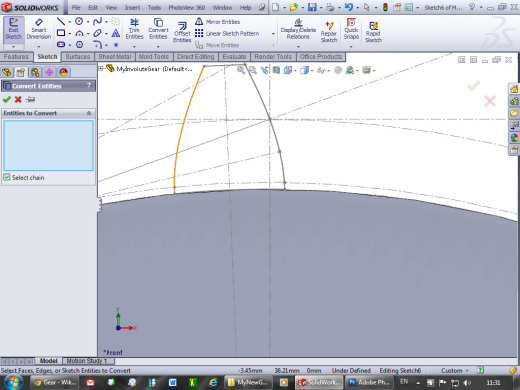Screen dimensions: 520x390
Task: Click Display/Delete Relations tool
Action: click(x=298, y=29)
